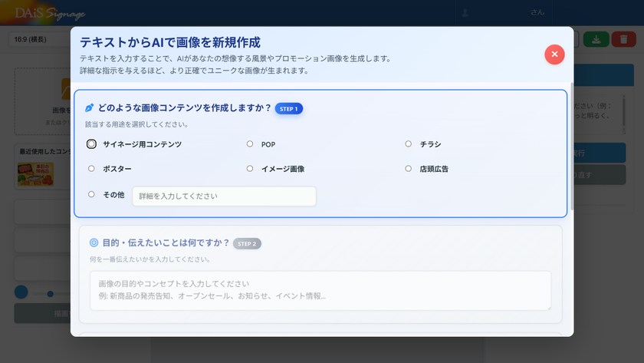
Task: Select the その他 radio button
Action: pos(92,194)
